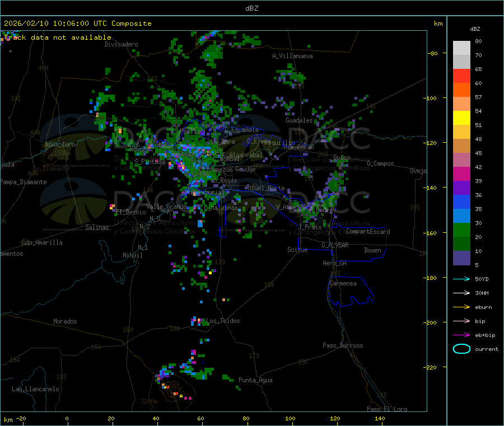Click the yellow eburn arrow icon
Viewport: 504px width, 426px height.
[461, 307]
